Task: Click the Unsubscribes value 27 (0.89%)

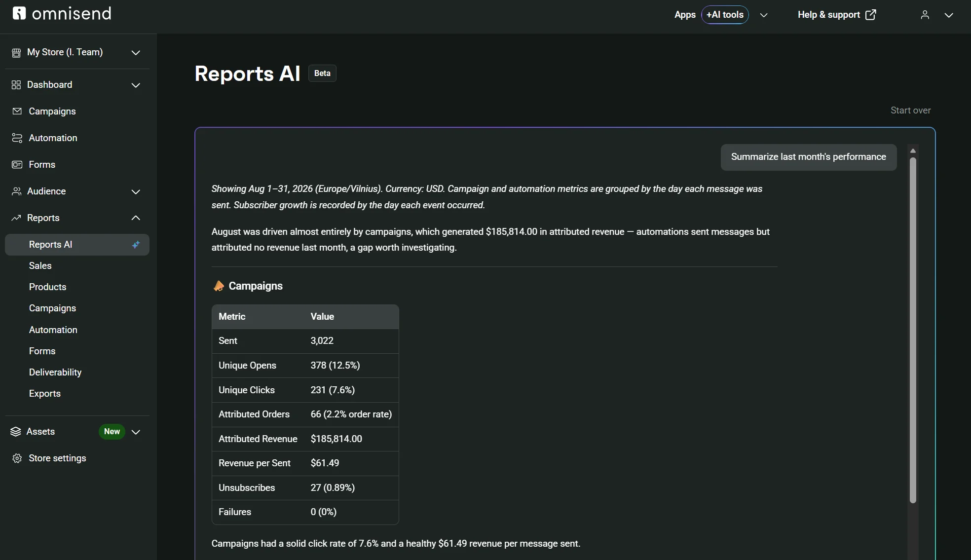Action: click(333, 488)
